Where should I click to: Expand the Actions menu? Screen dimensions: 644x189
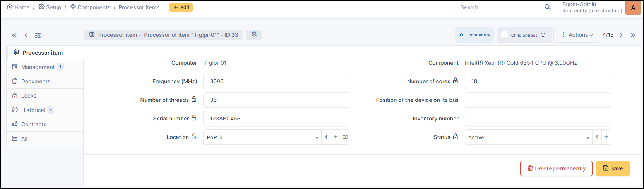click(577, 35)
